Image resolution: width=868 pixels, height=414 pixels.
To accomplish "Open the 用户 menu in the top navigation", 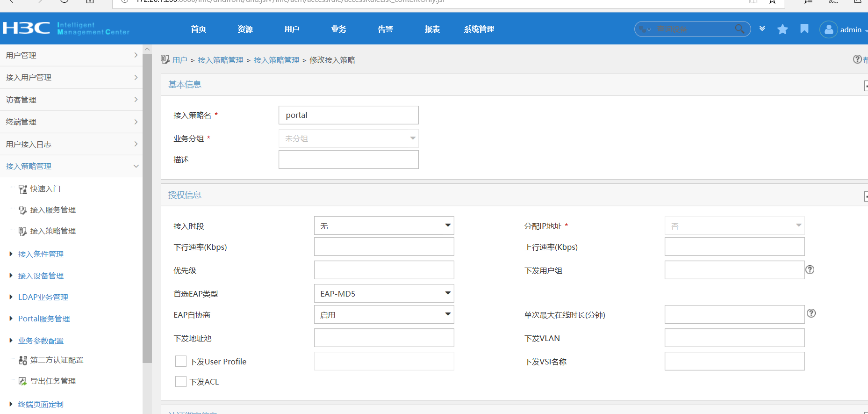I will point(292,29).
